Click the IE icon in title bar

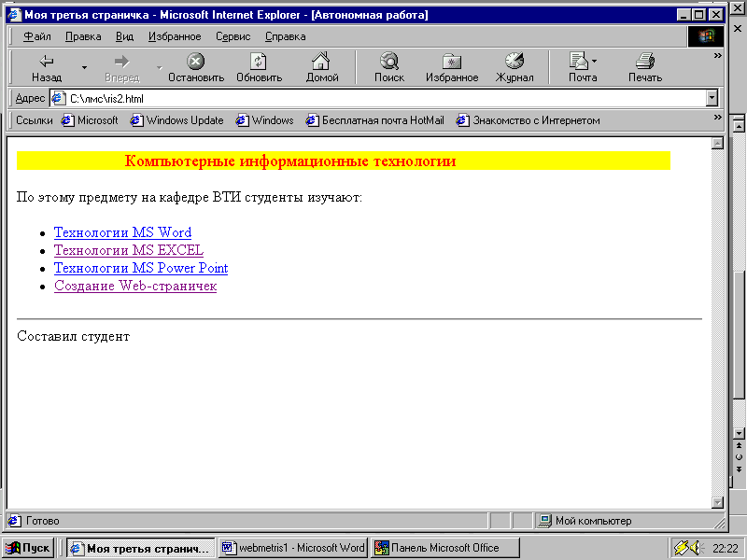click(x=14, y=15)
